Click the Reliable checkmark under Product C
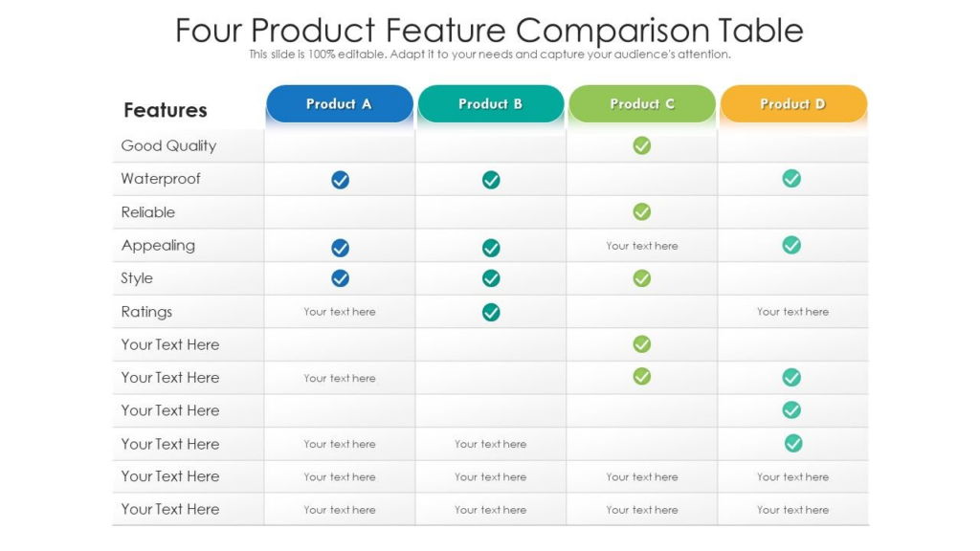980x551 pixels. coord(642,211)
